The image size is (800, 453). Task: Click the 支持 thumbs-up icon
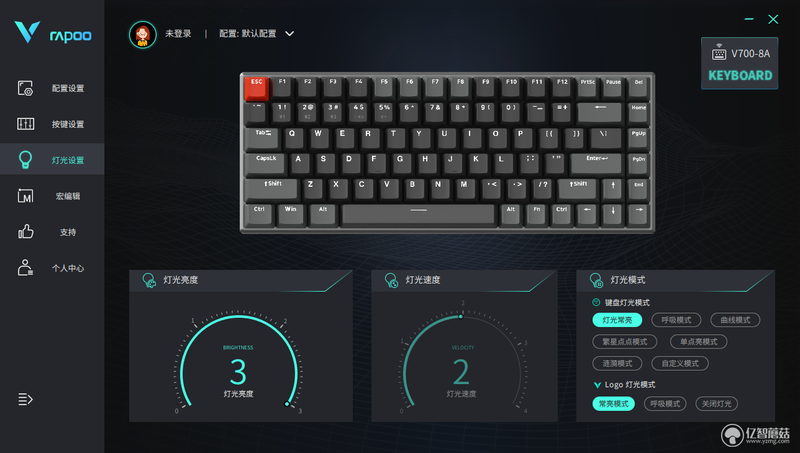[x=26, y=232]
